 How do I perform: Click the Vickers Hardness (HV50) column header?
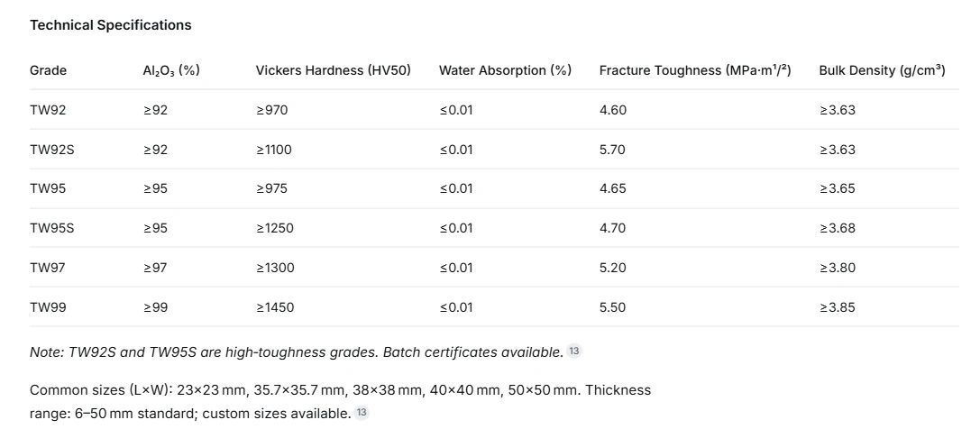333,70
